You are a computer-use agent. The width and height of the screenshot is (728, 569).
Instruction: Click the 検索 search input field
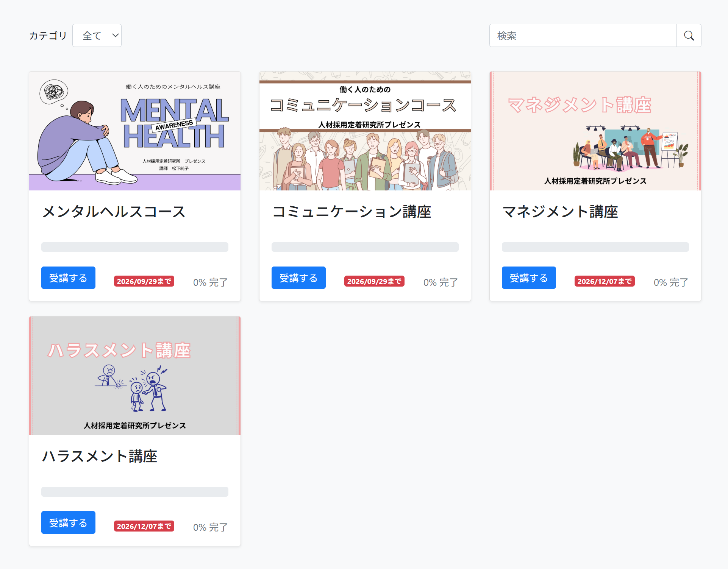click(583, 36)
